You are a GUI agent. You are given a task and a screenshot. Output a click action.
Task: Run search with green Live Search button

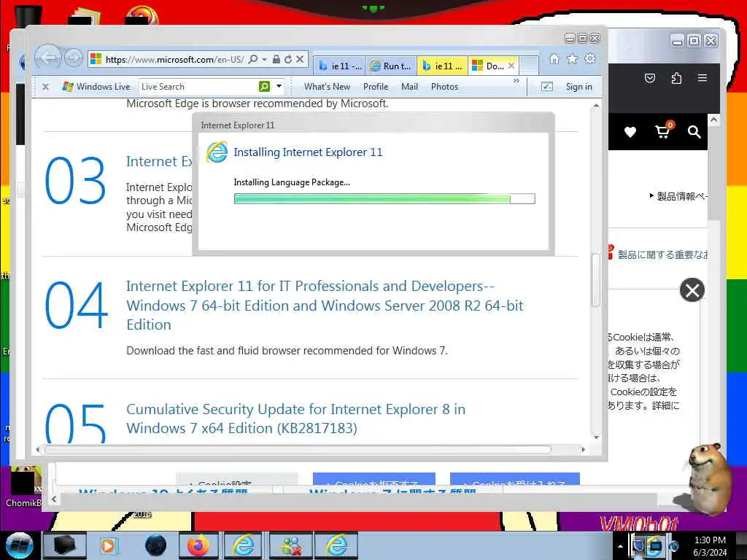click(x=264, y=86)
